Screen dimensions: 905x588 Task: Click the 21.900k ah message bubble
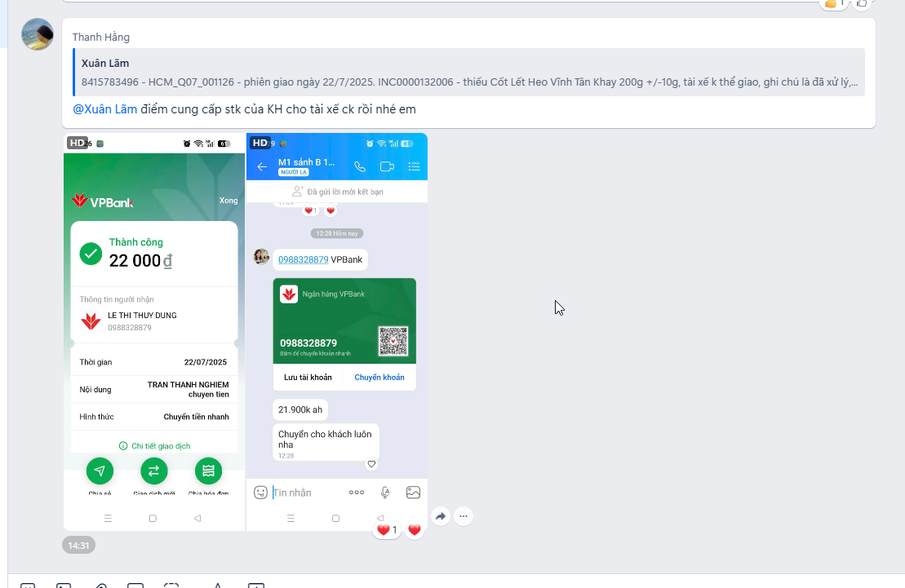[x=300, y=409]
